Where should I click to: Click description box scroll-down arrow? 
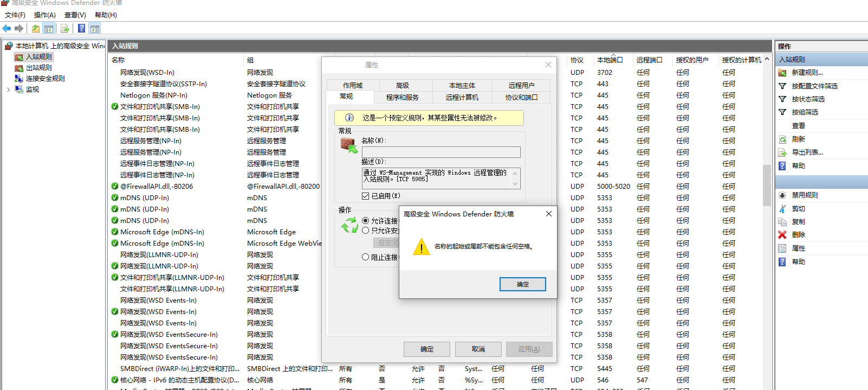point(515,184)
